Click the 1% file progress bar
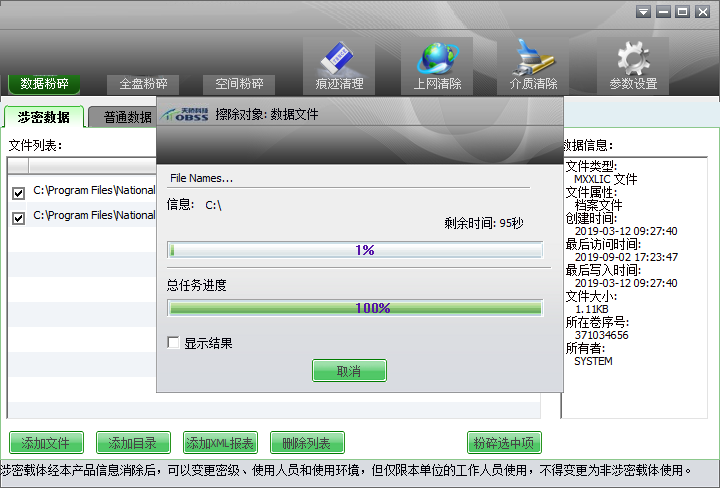 355,250
